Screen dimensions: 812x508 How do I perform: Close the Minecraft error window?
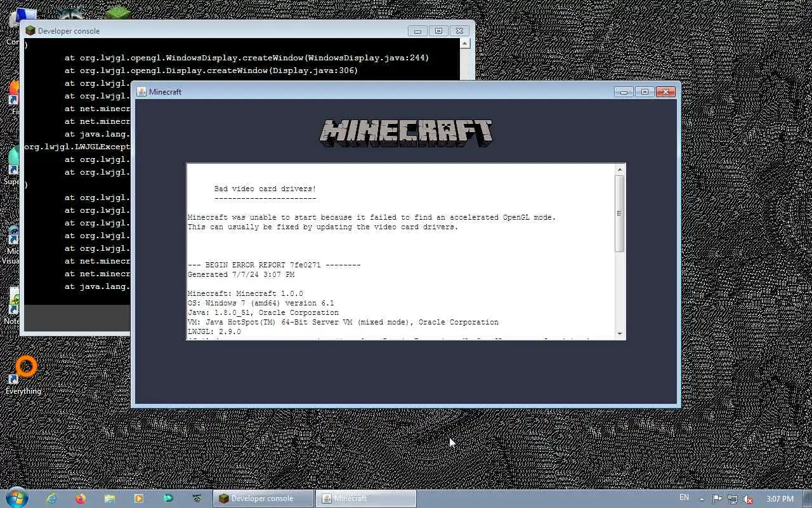[665, 92]
